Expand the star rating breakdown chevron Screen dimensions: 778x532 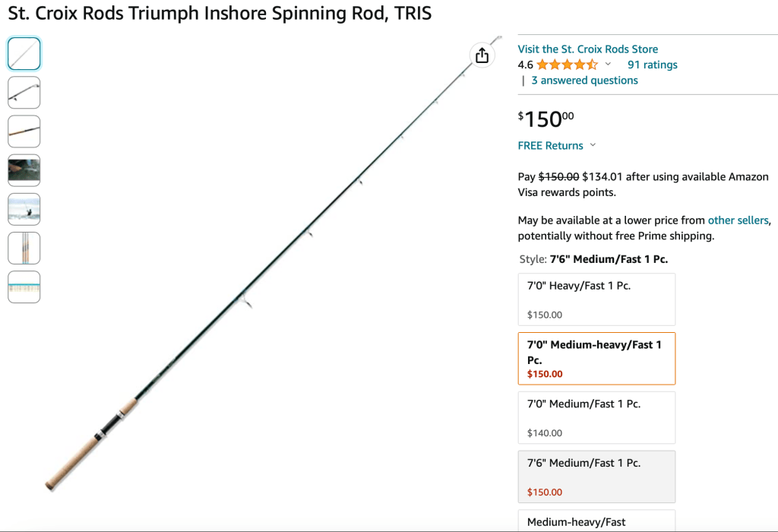(608, 65)
